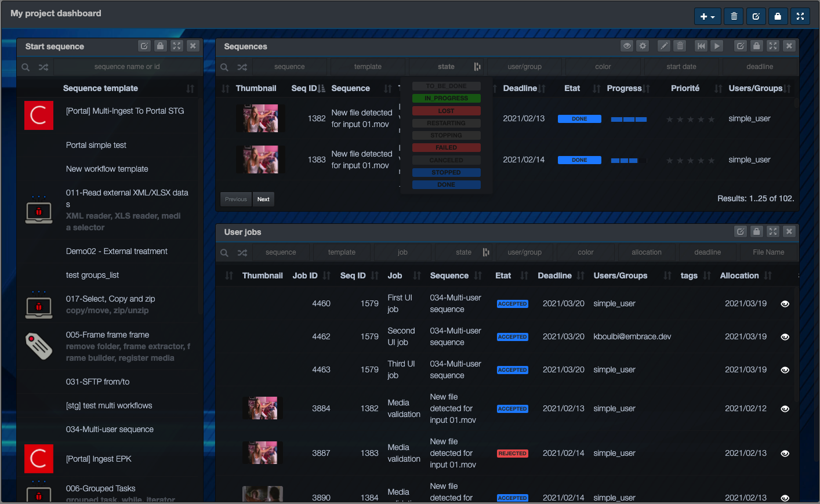Sort Sequences by Progress column
Screen dimensions: 820x504
[x=647, y=89]
